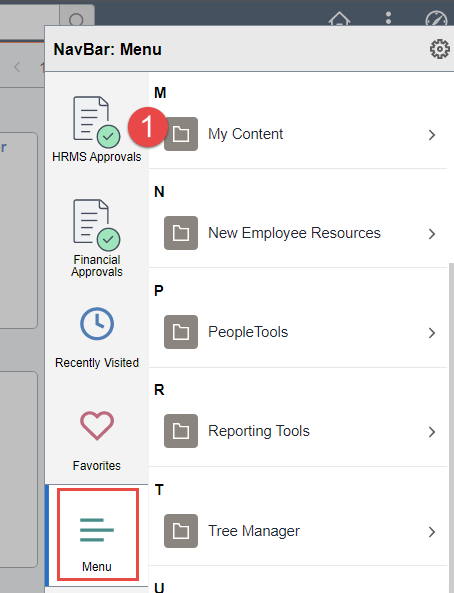Screen dimensions: 454x593
Task: Click the previous page arrow behind NavBar
Action: 17,67
